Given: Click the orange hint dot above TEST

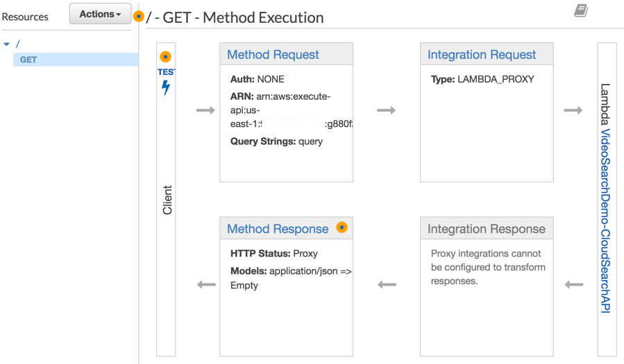Looking at the screenshot, I should [165, 57].
